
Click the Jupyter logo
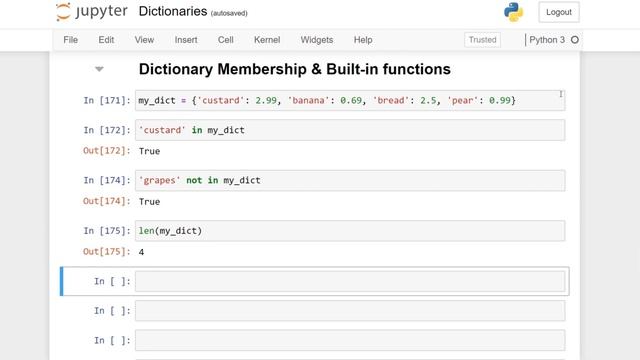92,11
